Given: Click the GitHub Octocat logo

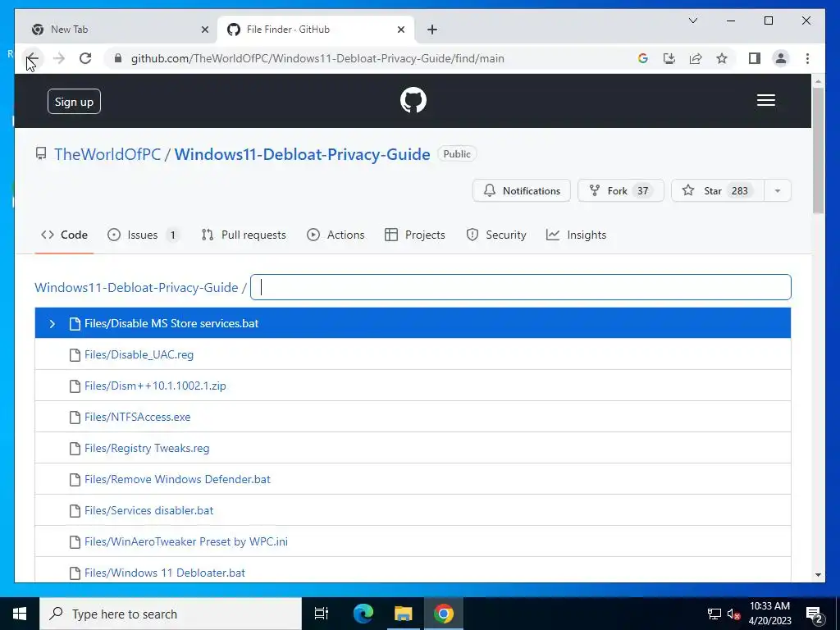Looking at the screenshot, I should point(413,100).
